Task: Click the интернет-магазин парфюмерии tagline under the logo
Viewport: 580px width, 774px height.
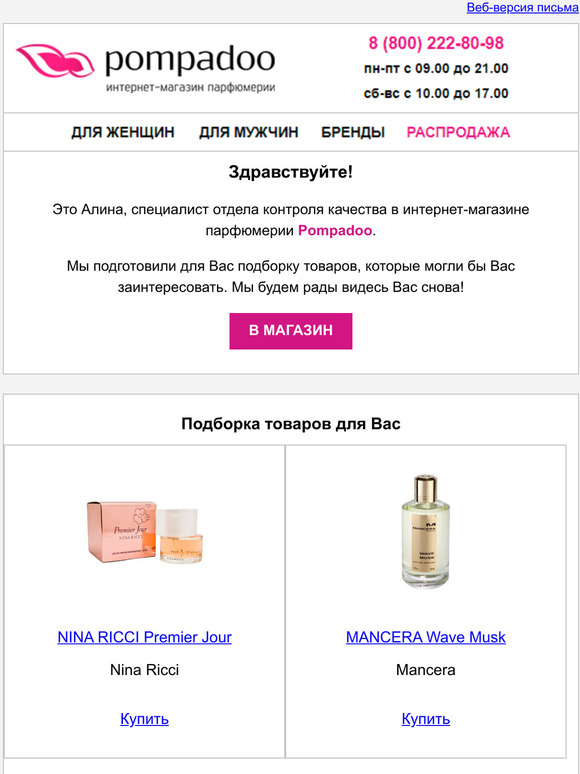Action: tap(191, 88)
